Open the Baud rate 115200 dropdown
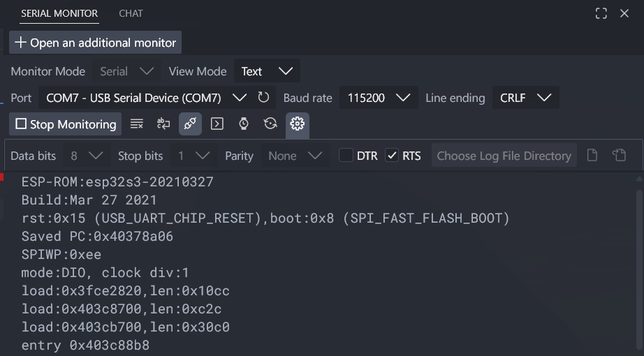 [x=379, y=98]
